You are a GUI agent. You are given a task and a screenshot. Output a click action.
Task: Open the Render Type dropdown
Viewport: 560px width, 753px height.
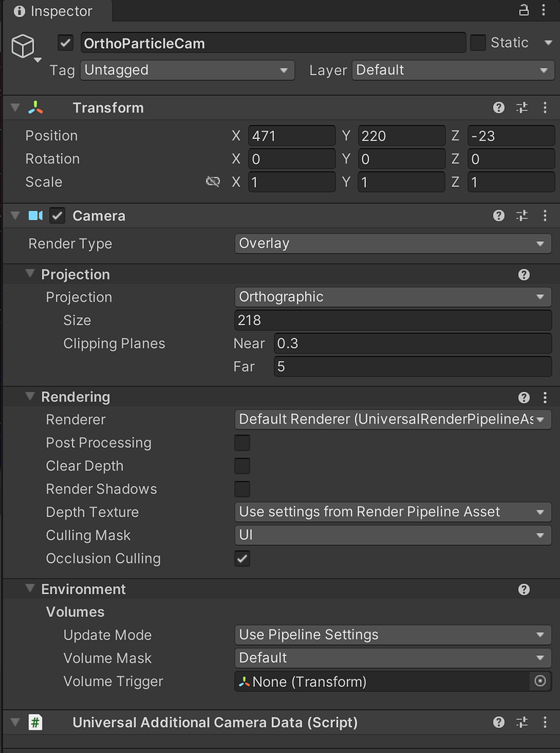[x=392, y=243]
